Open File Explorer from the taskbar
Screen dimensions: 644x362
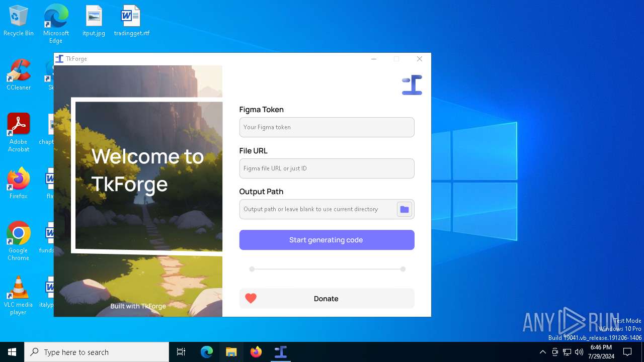pyautogui.click(x=231, y=352)
